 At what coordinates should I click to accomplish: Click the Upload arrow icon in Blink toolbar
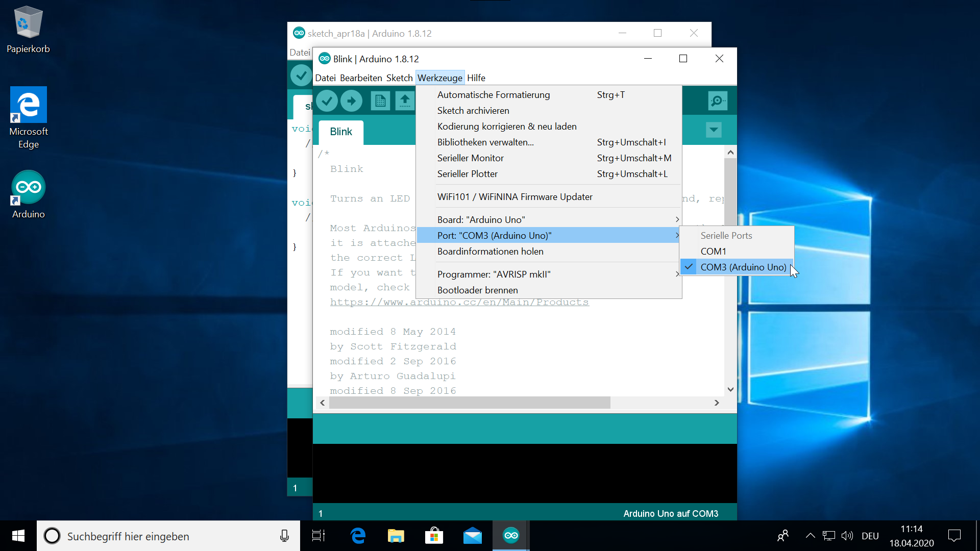coord(351,101)
